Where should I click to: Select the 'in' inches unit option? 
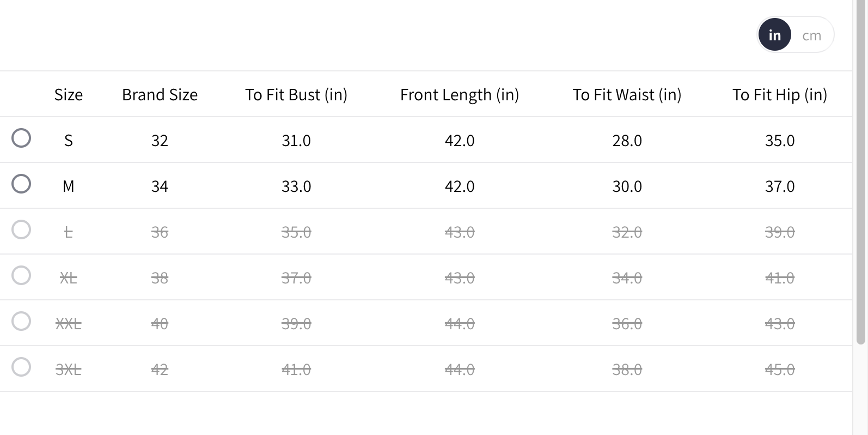pos(774,35)
